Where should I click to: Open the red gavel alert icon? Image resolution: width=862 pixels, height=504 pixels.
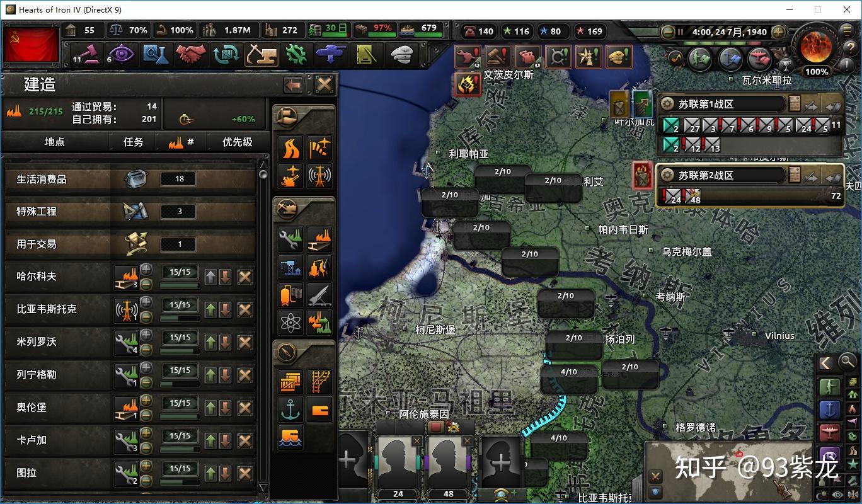click(498, 57)
